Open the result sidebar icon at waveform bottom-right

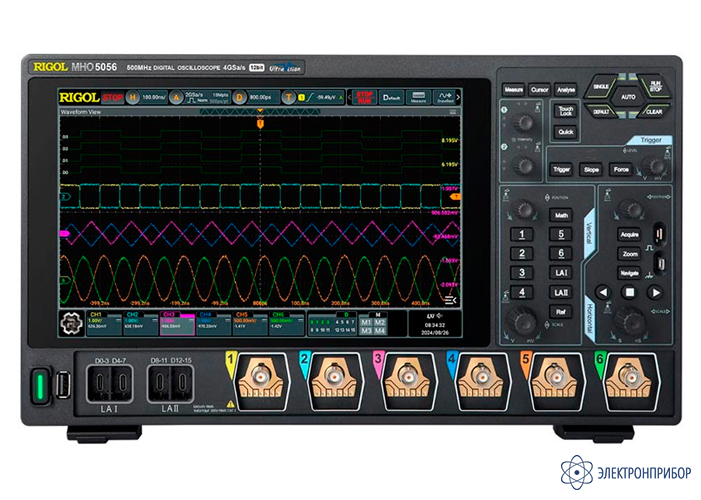(451, 300)
